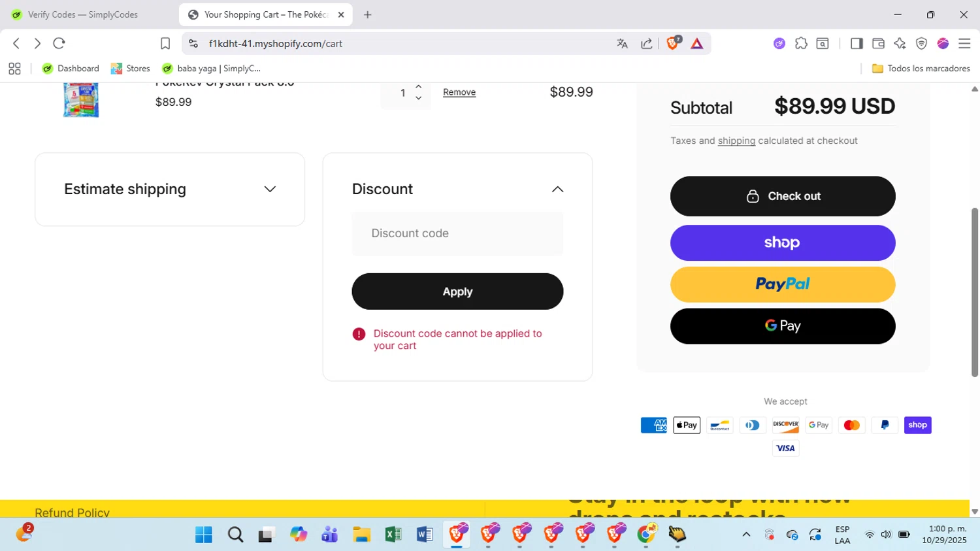Select the Your Shopping Cart tab
This screenshot has width=980, height=551.
click(265, 14)
